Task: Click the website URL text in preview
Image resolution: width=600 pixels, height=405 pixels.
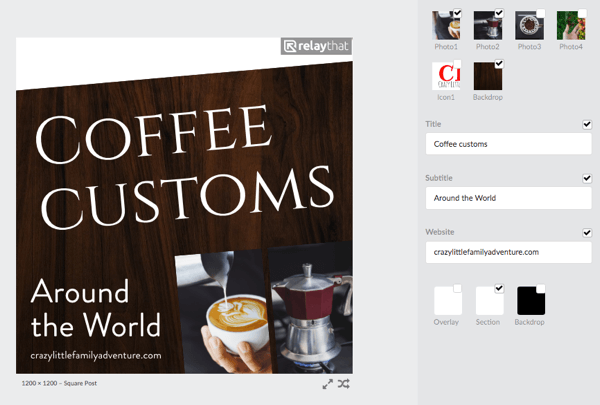Action: 96,356
